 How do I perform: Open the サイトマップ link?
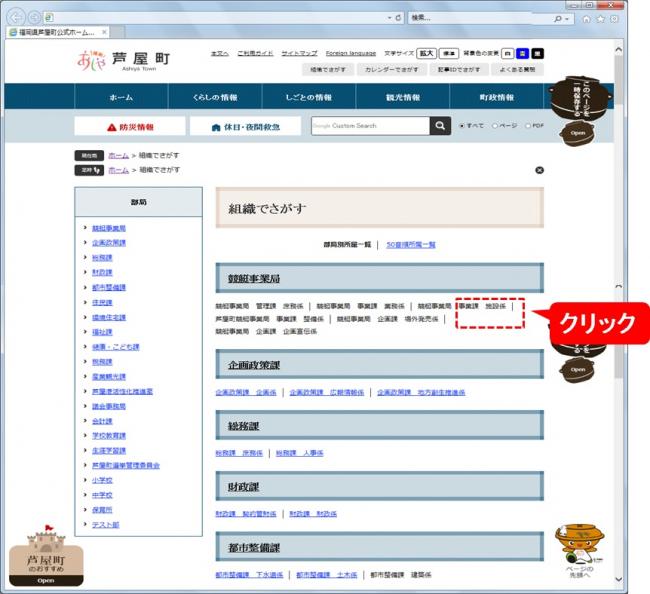(300, 53)
